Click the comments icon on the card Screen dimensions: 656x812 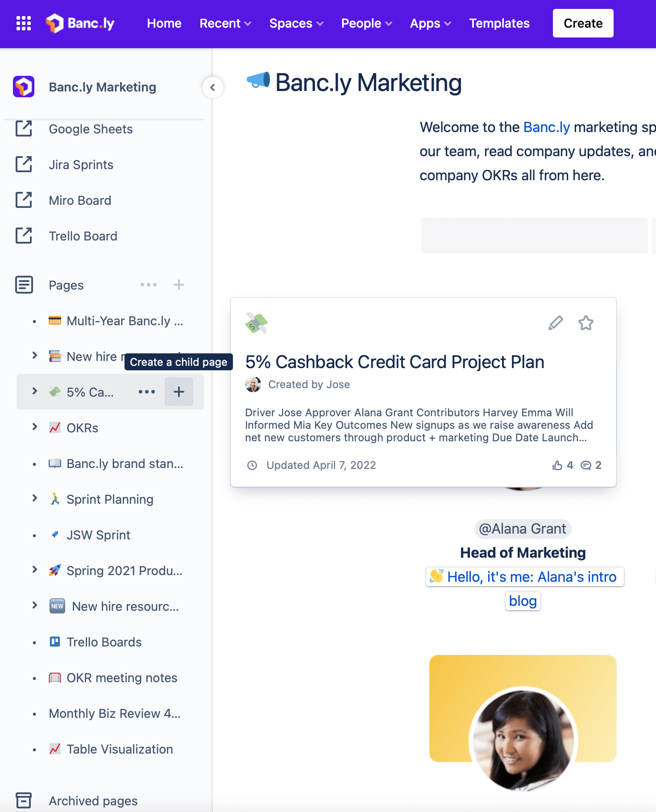click(x=585, y=465)
